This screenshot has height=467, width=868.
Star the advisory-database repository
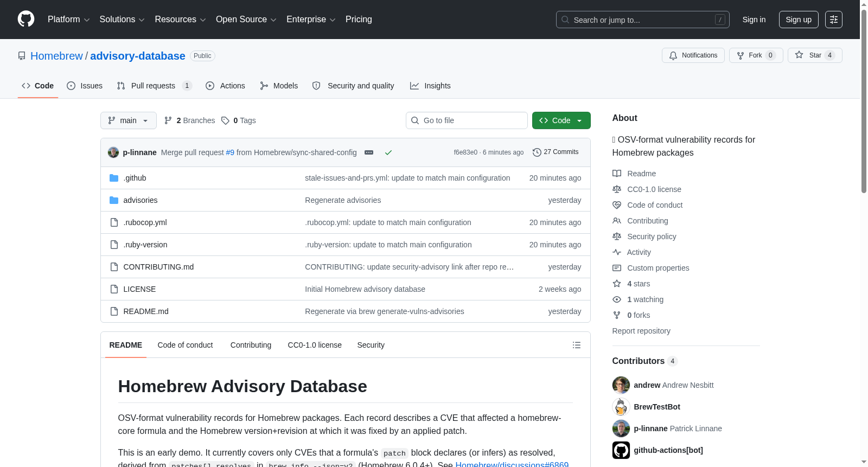(x=815, y=55)
